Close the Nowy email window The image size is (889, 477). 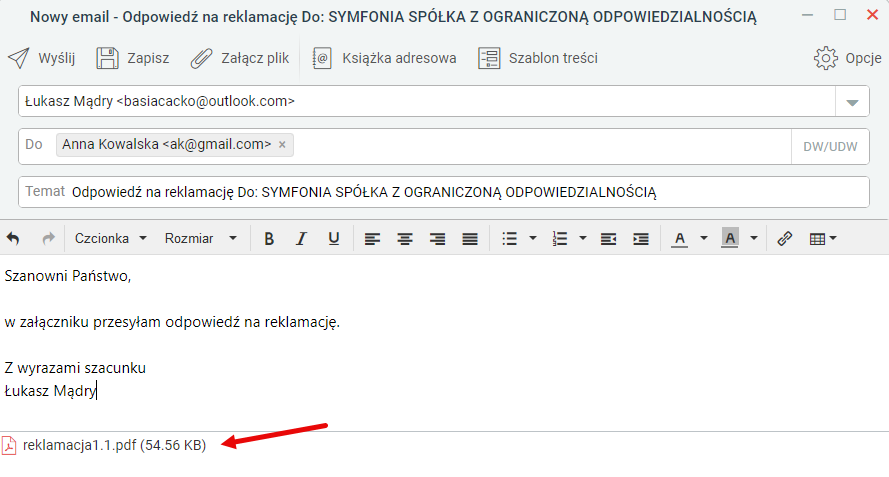(873, 15)
